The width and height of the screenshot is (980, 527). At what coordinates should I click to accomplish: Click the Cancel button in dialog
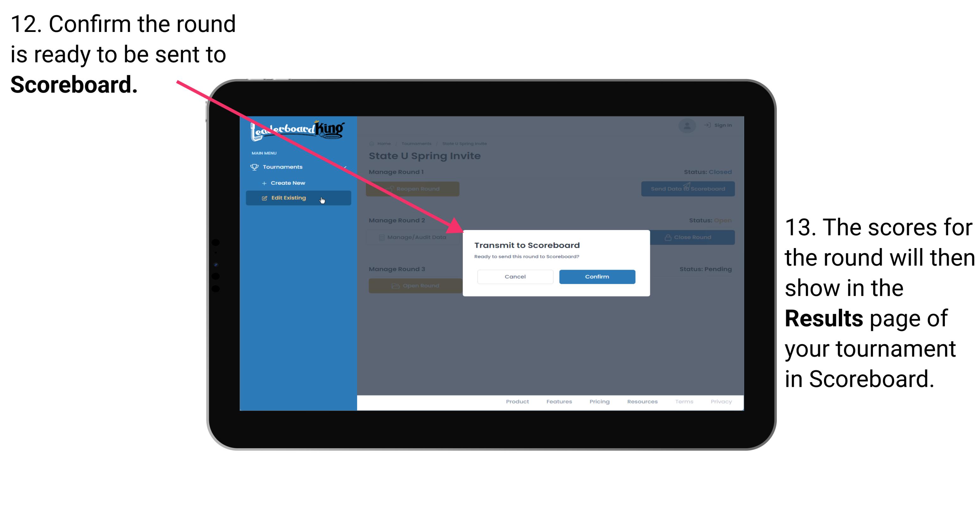515,276
